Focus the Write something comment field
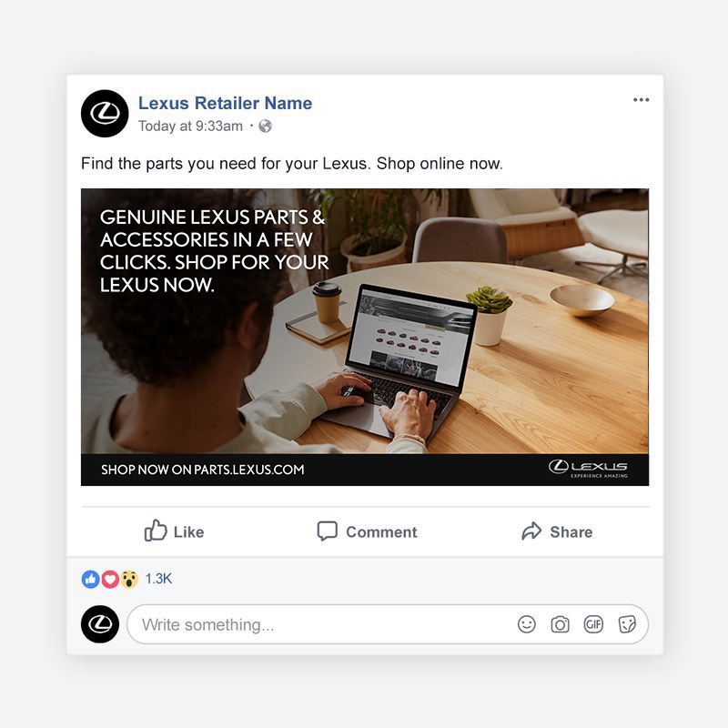 pos(388,624)
